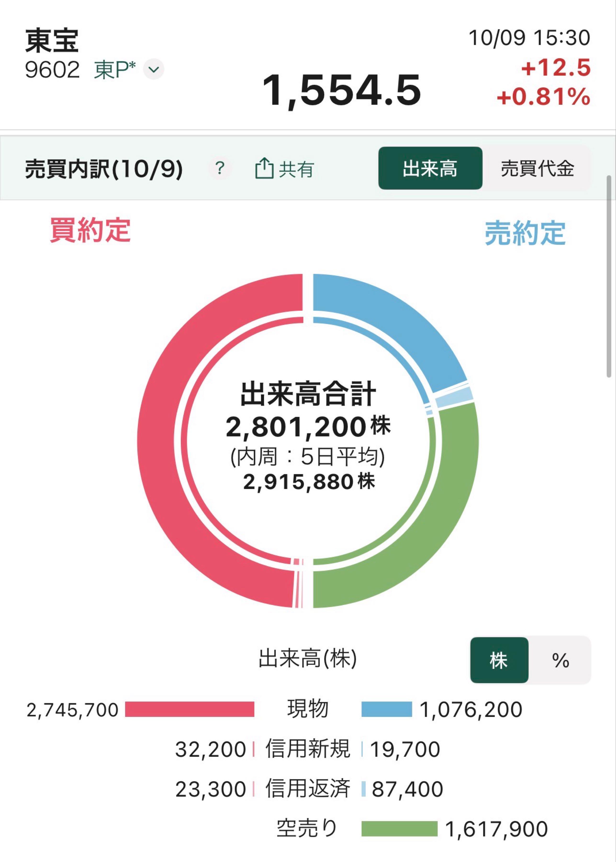The height and width of the screenshot is (862, 616).
Task: Click the stock code 9602
Action: [x=52, y=70]
